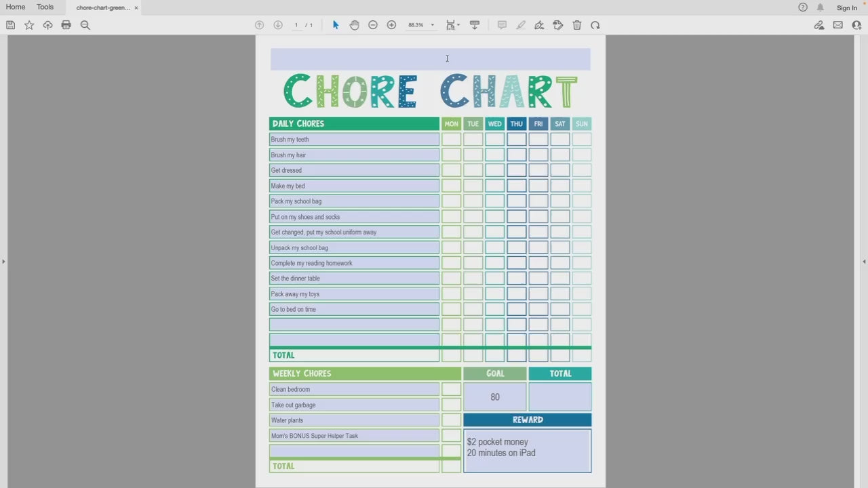Click the Goal field showing 80
This screenshot has width=868, height=488.
click(x=494, y=397)
